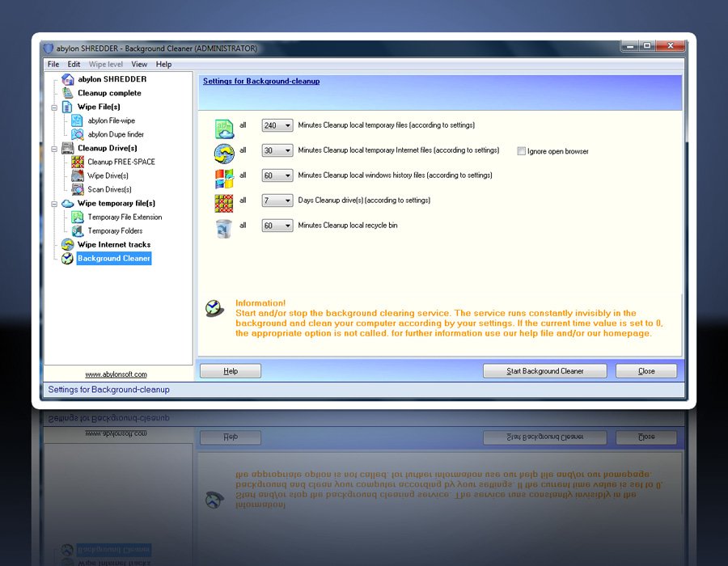Select Temporary File Extension tree label
The height and width of the screenshot is (566, 728).
pos(125,218)
